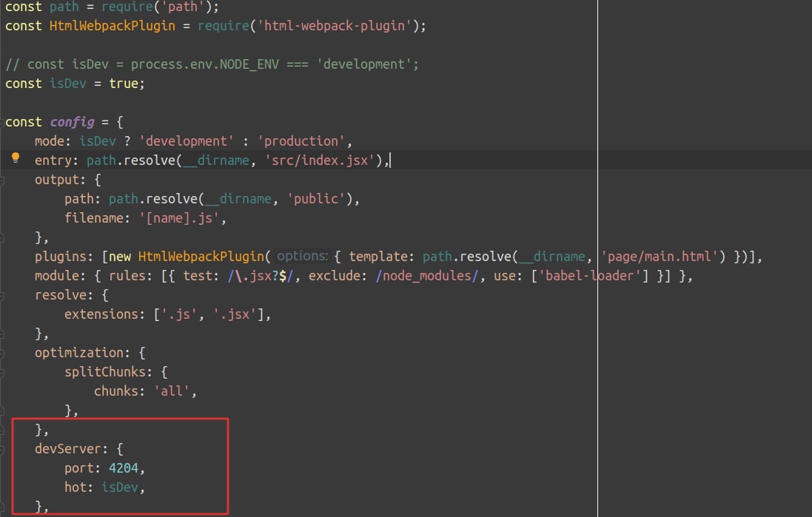Click the test key
The width and height of the screenshot is (812, 517).
tap(198, 276)
